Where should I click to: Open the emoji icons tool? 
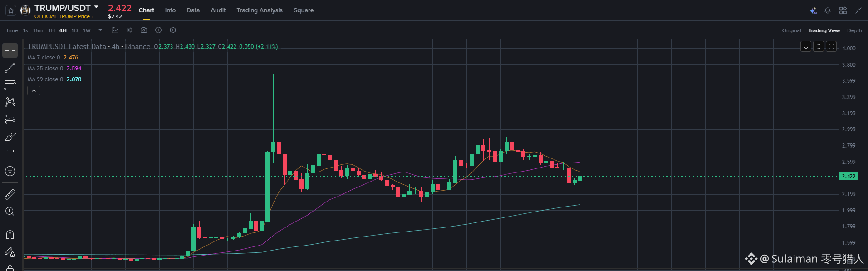(10, 171)
